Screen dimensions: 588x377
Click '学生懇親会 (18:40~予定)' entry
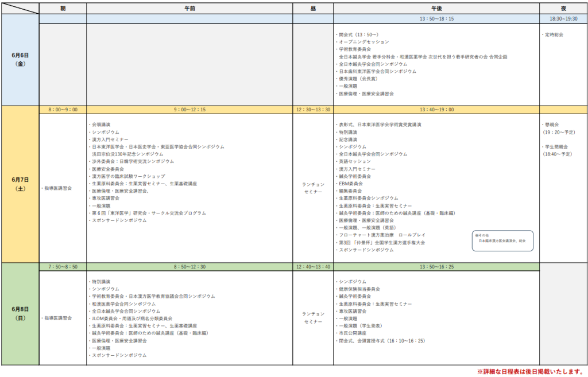click(557, 150)
